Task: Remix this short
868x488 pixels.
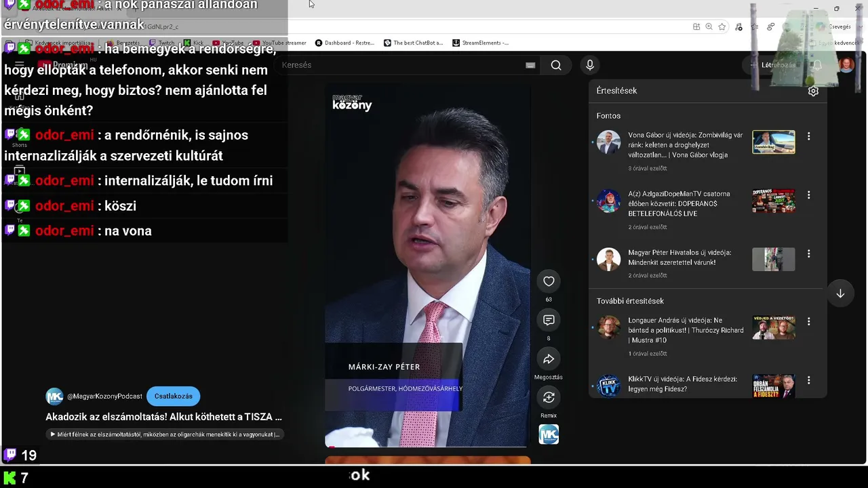Action: click(x=549, y=397)
